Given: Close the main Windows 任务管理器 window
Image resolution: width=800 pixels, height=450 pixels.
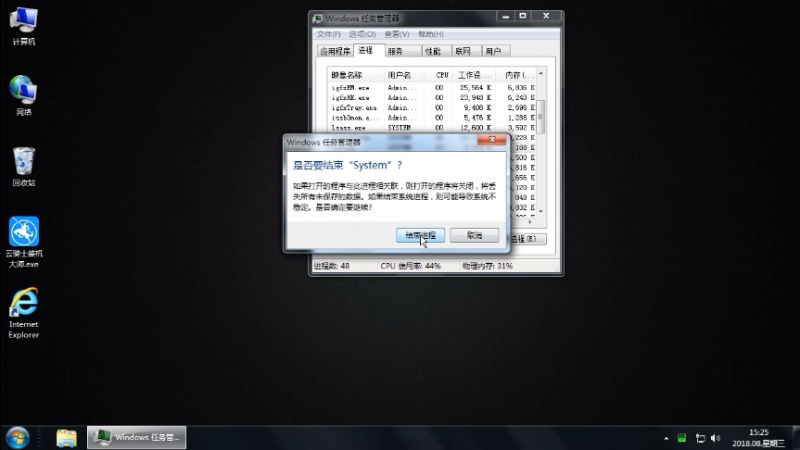Looking at the screenshot, I should coord(546,16).
